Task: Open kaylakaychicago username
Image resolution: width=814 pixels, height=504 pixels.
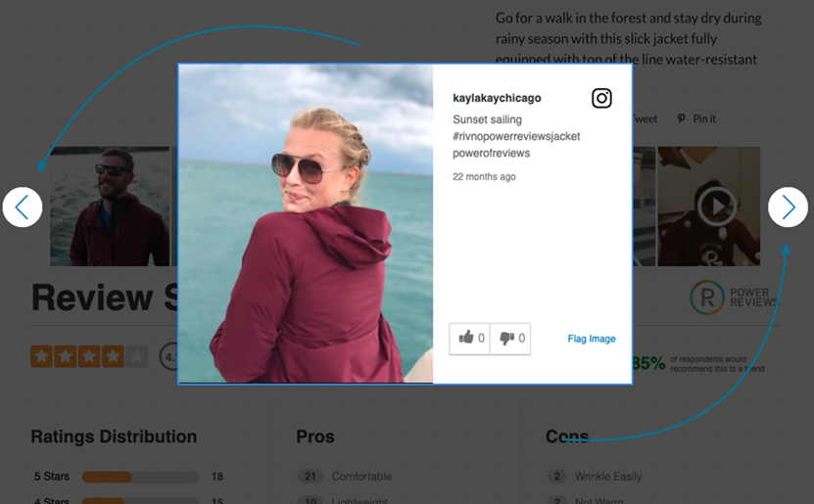Action: tap(497, 98)
